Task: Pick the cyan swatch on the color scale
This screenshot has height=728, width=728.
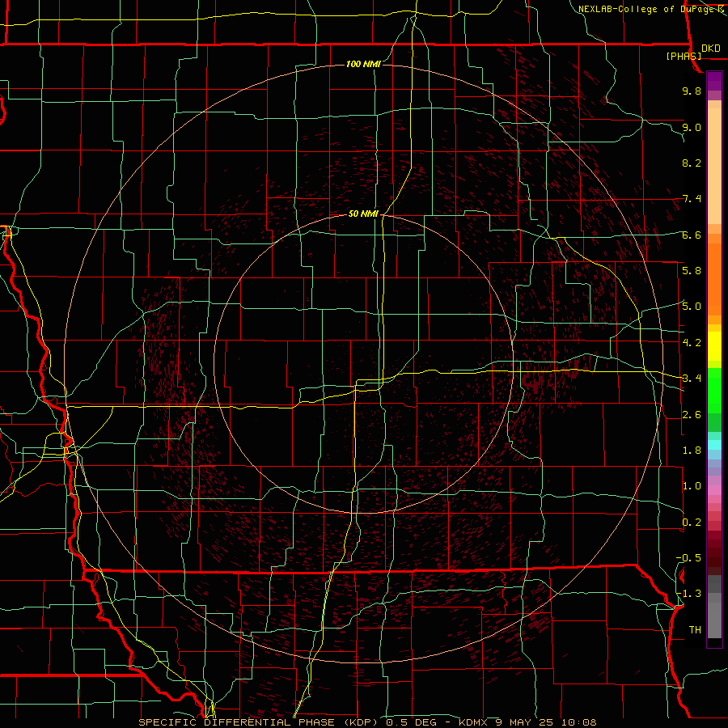Action: click(x=714, y=445)
